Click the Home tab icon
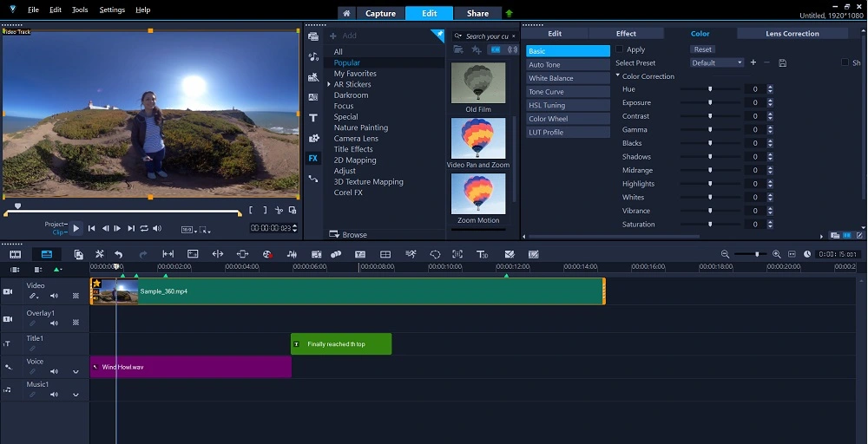868x444 pixels. (x=346, y=13)
